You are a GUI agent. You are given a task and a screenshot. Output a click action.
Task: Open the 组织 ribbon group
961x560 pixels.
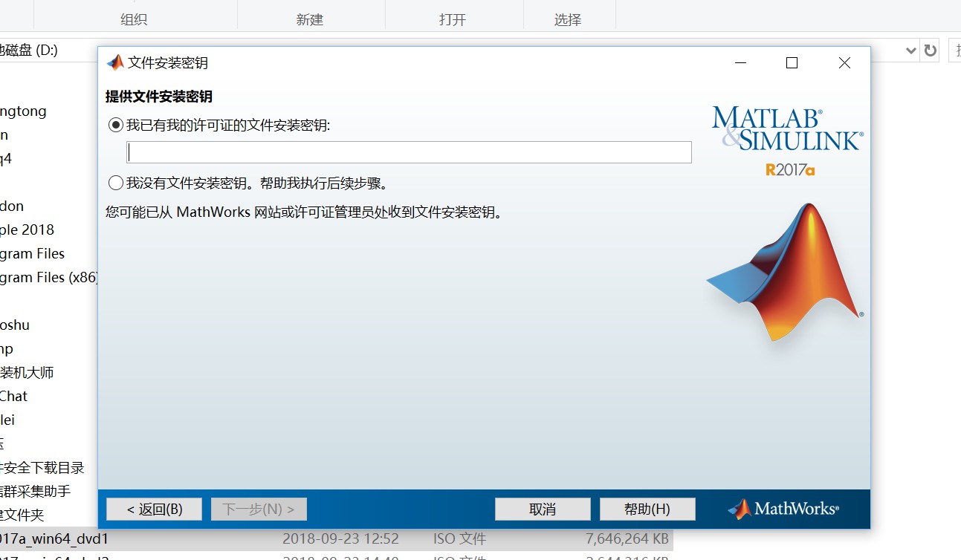point(133,20)
